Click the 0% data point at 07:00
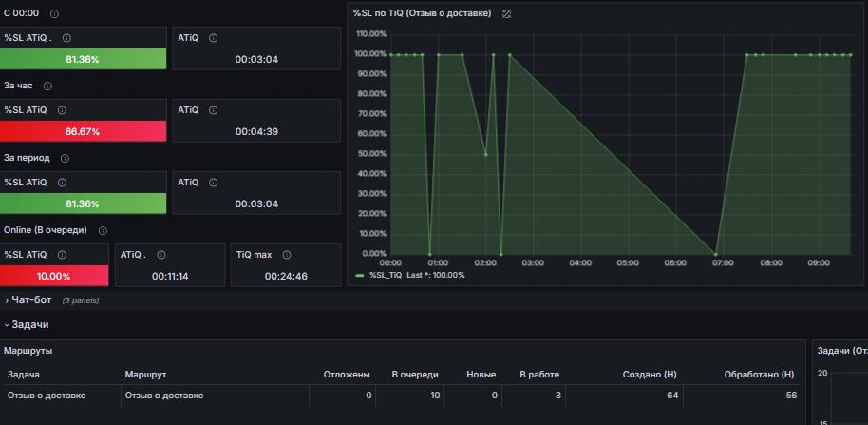Image resolution: width=868 pixels, height=425 pixels. click(x=715, y=254)
